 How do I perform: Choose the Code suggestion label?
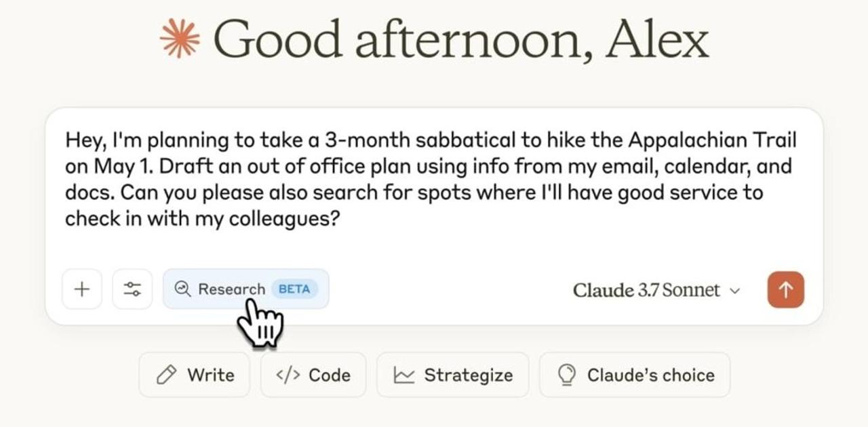click(328, 375)
